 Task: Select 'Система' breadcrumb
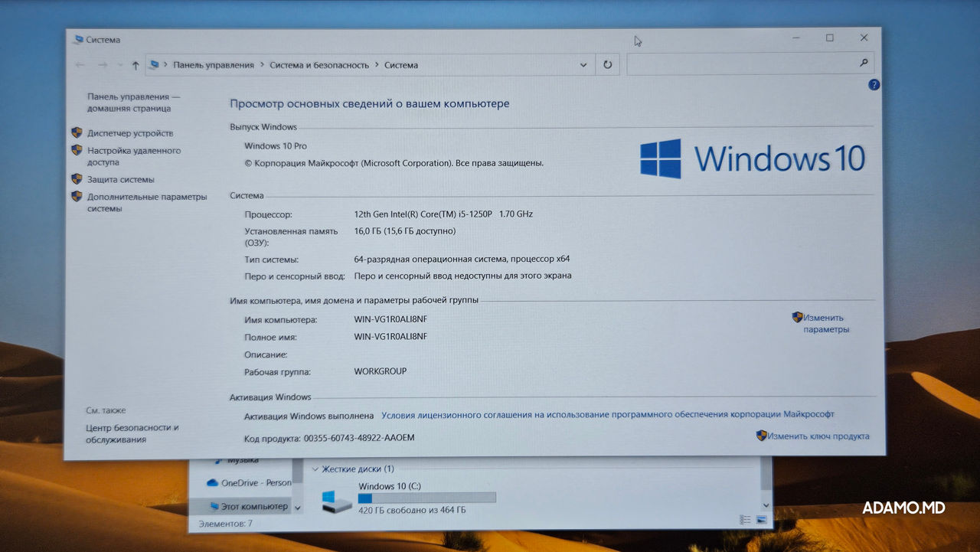[401, 65]
